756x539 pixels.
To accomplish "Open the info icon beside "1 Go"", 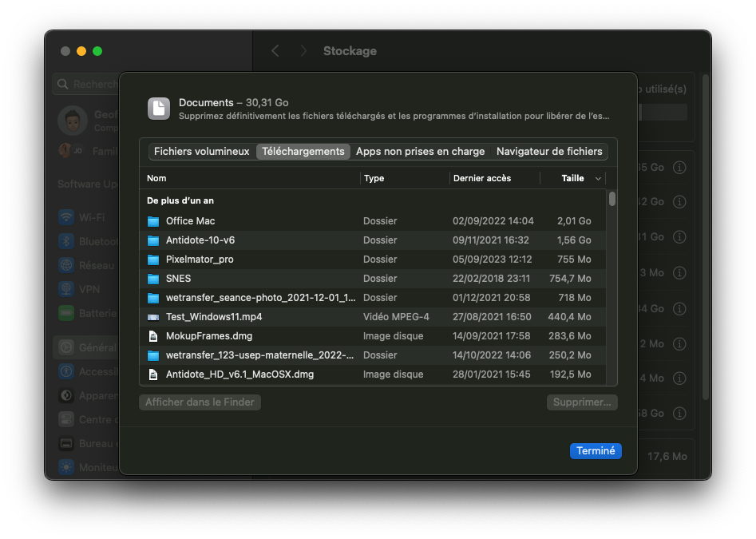I will tap(679, 236).
